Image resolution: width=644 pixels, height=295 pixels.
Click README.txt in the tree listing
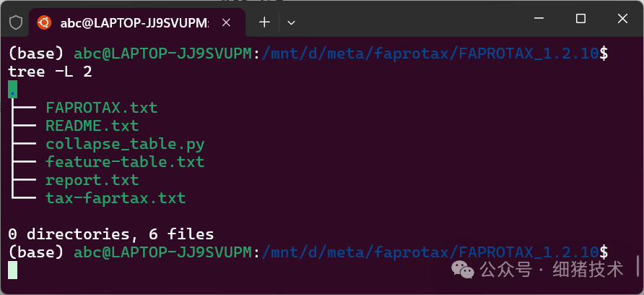pos(92,126)
